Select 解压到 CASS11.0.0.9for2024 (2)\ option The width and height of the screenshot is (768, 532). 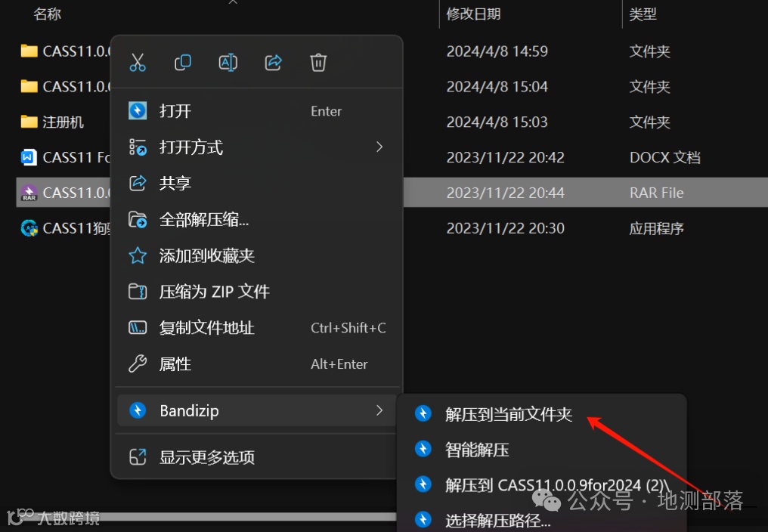[541, 485]
